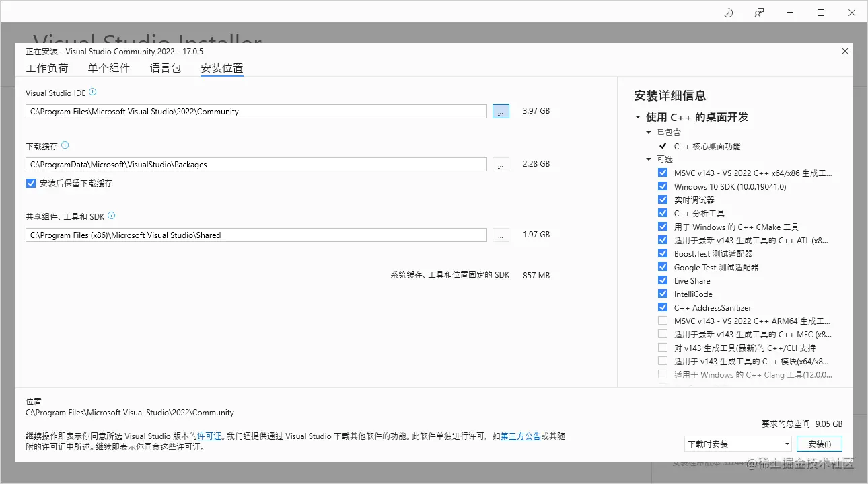Browse for the 共享组件、工具和 SDK folder

click(x=501, y=235)
